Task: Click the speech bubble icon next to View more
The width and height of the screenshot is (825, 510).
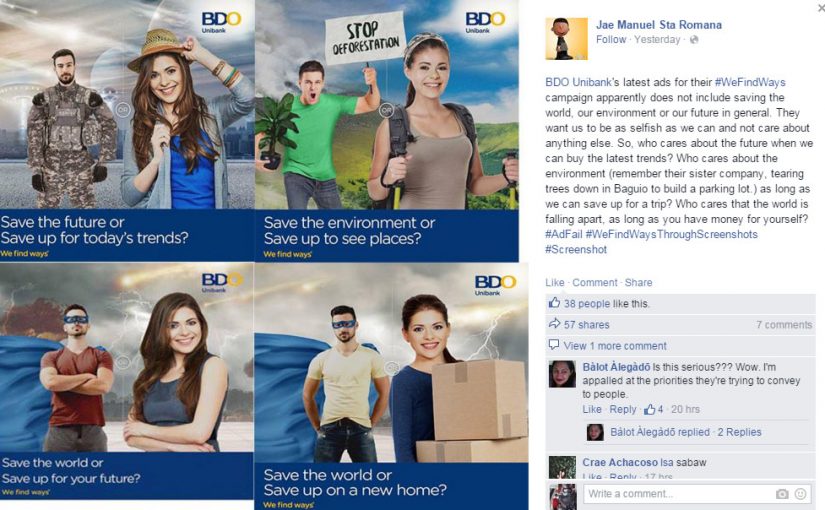Action: (554, 345)
